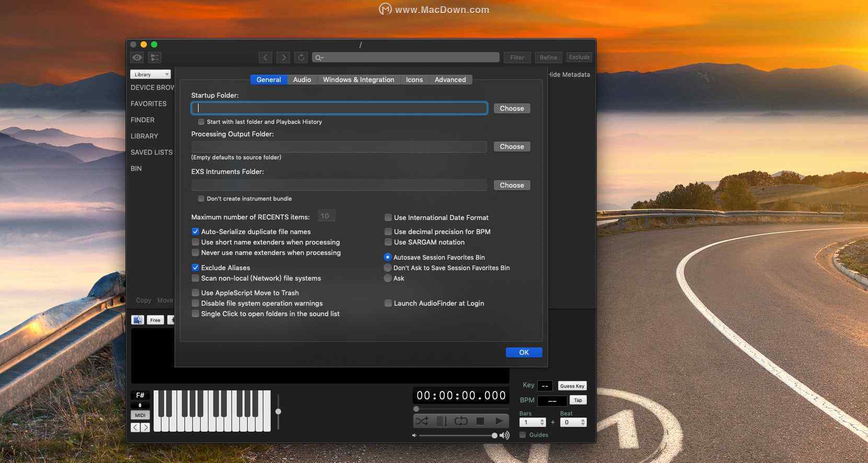Click the refresh icon in the toolbar
Viewport: 868px width, 463px height.
[301, 57]
